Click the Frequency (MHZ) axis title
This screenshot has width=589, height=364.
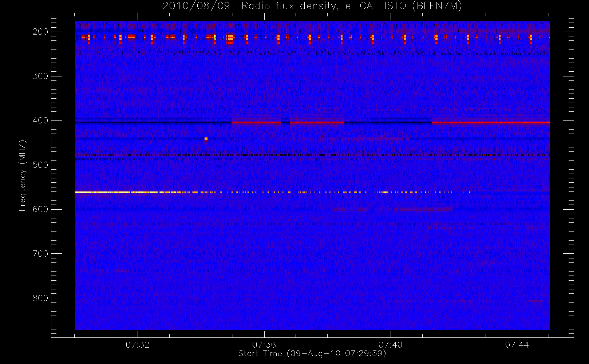click(x=23, y=175)
